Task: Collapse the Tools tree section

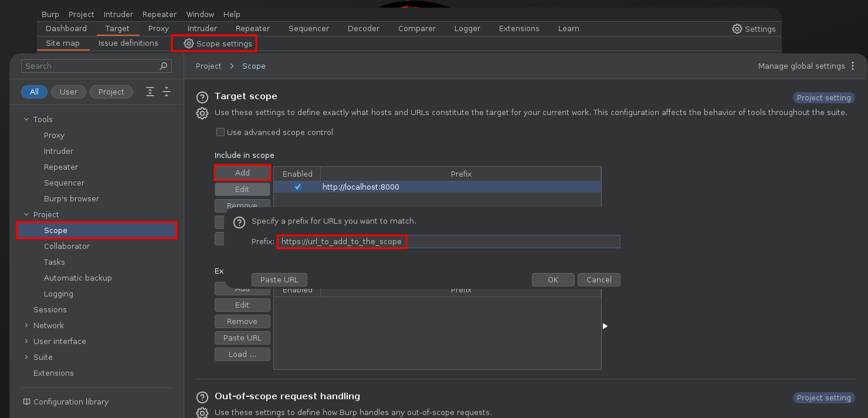Action: coord(26,120)
